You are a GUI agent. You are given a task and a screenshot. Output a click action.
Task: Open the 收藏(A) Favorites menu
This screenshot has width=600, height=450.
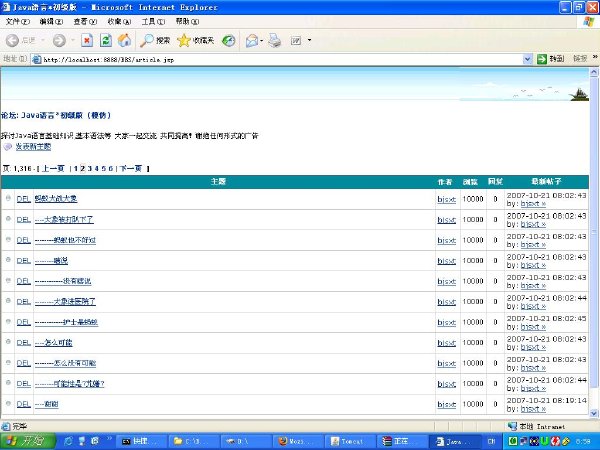coord(119,21)
